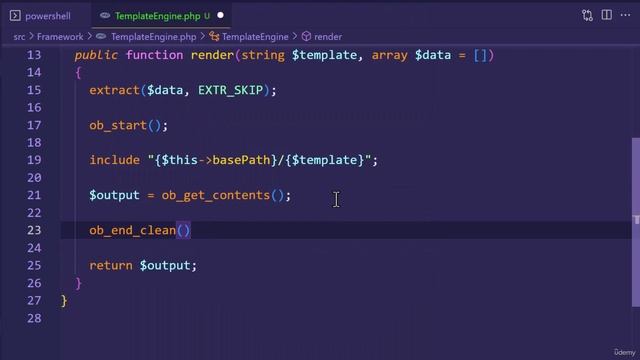Switch to the powershell tab
Viewport: 640px width, 360px height.
(x=40, y=16)
